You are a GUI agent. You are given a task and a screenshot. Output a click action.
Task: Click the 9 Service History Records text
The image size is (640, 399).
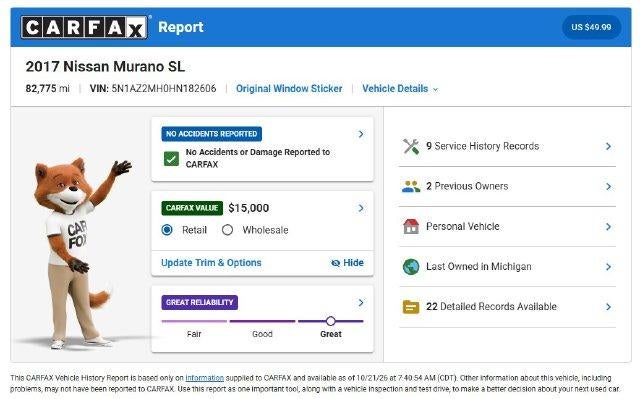click(482, 146)
